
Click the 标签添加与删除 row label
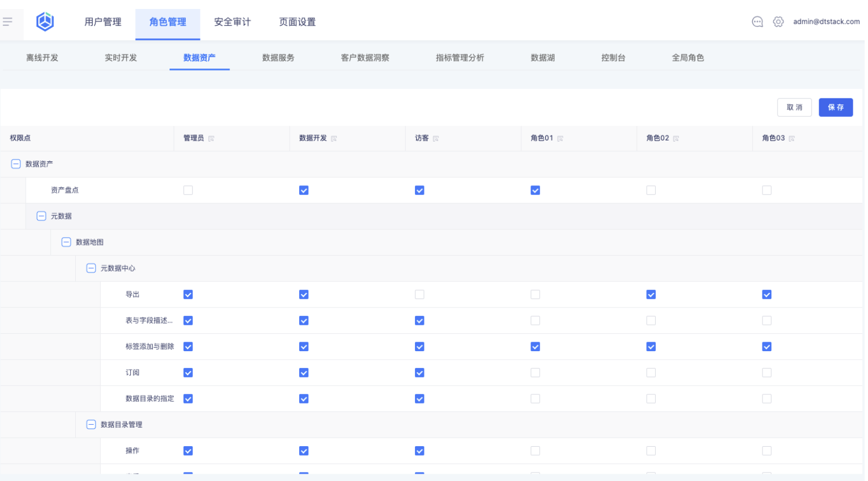150,347
